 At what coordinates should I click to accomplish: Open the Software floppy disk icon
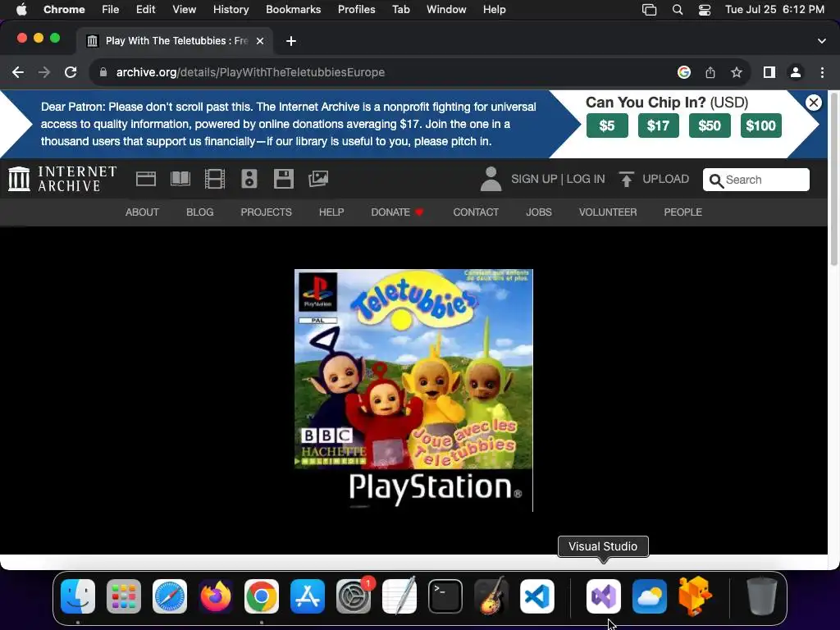click(x=283, y=179)
